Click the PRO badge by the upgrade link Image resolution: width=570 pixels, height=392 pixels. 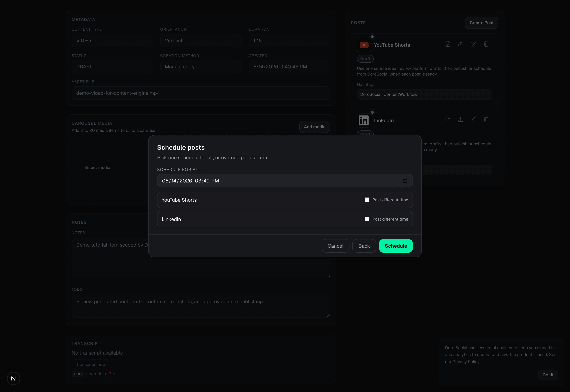[78, 374]
